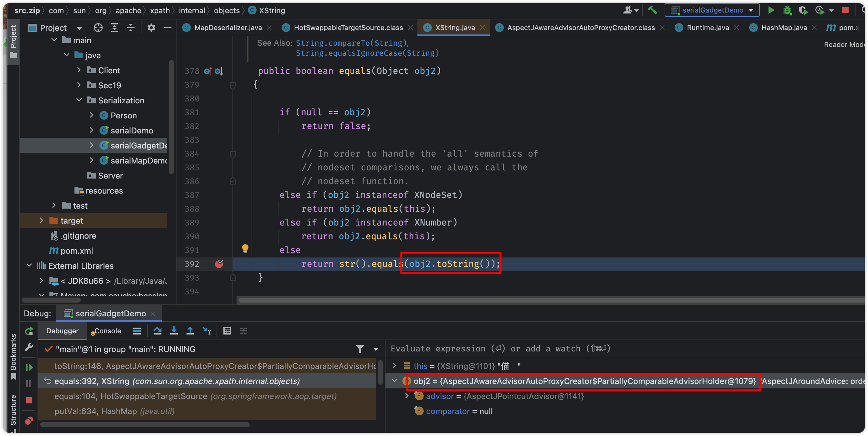868x436 pixels.
Task: Open debugger settings wrench icon
Action: point(29,347)
